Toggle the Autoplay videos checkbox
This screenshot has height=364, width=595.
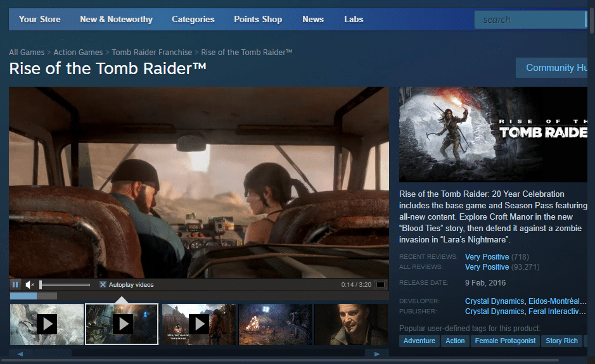click(103, 284)
